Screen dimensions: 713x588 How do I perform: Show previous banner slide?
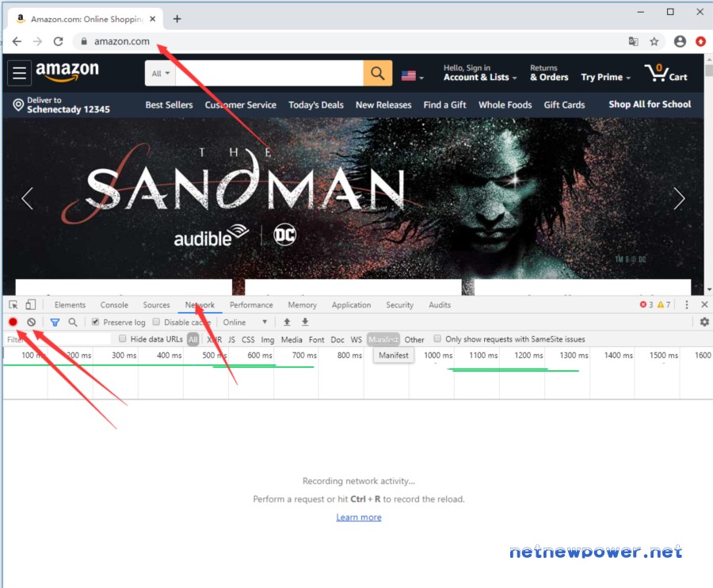pyautogui.click(x=27, y=198)
